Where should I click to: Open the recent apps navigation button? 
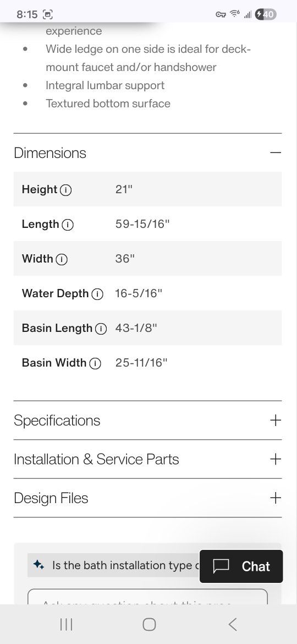[x=66, y=624]
